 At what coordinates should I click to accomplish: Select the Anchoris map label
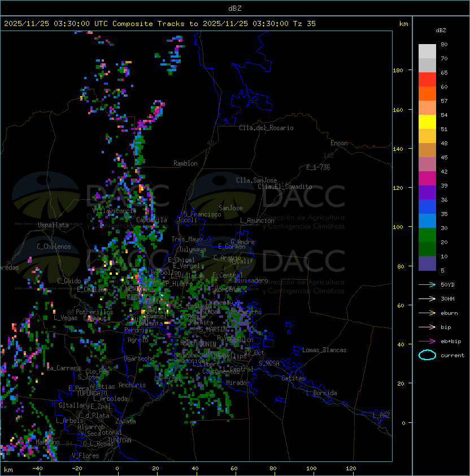click(x=132, y=385)
